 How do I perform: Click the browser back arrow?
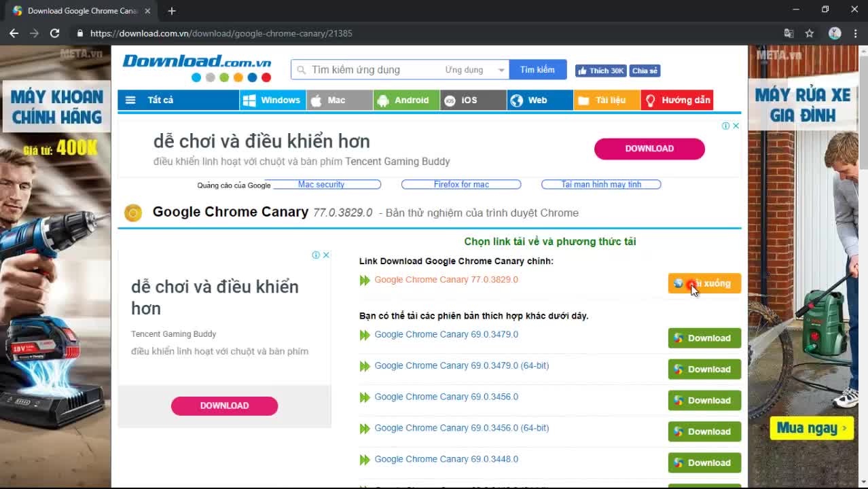[14, 33]
